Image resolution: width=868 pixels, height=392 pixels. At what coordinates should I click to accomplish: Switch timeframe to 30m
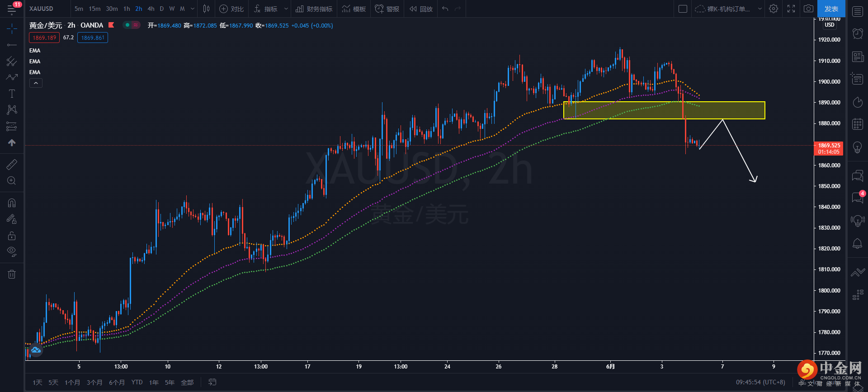click(x=112, y=9)
